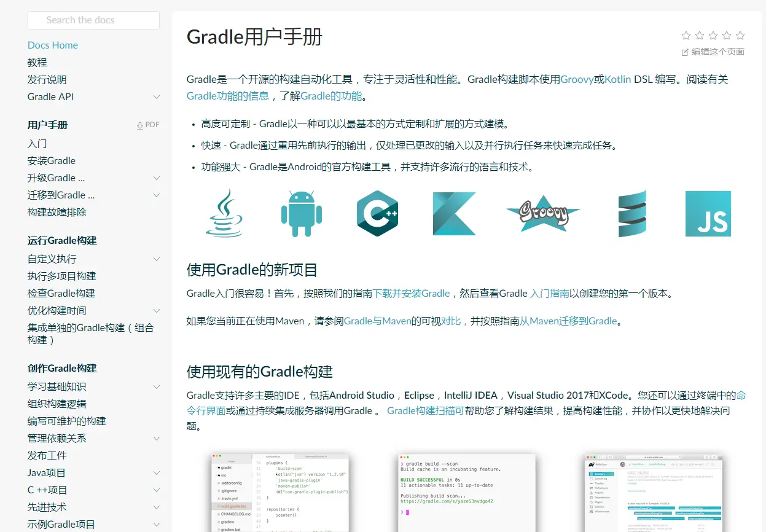Image resolution: width=766 pixels, height=532 pixels.
Task: Expand the 学习基础知识 section
Action: point(156,387)
